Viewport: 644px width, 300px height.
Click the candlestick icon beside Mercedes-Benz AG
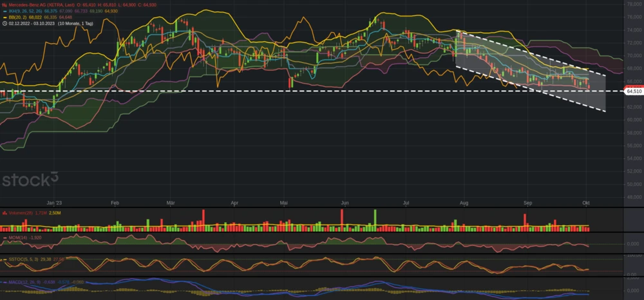point(3,4)
